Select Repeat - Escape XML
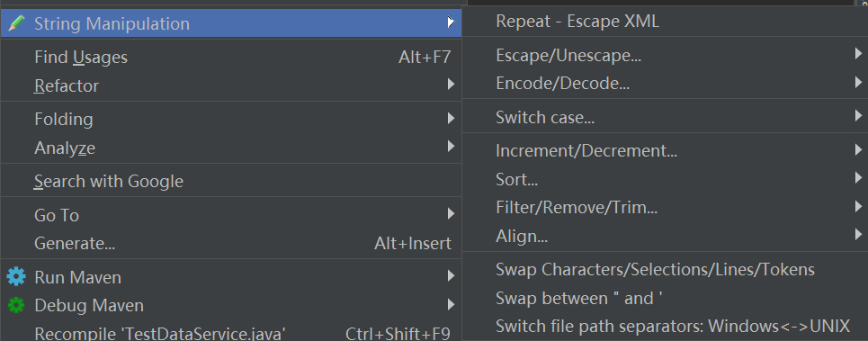The height and width of the screenshot is (341, 868). [x=665, y=21]
